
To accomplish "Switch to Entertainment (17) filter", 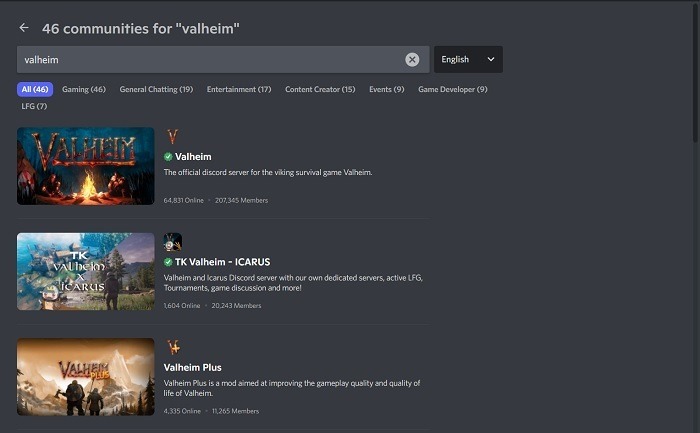I will point(239,89).
